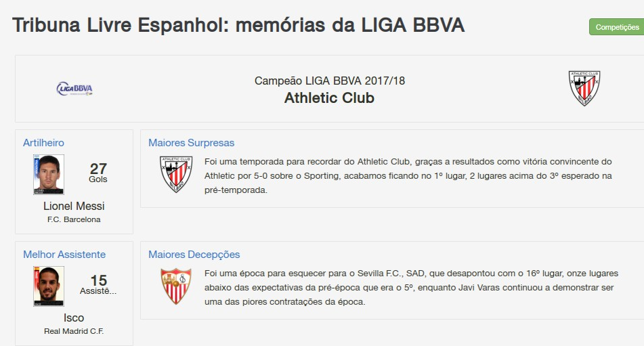Click the Tribuna Livre Espanhol page title

click(x=238, y=25)
